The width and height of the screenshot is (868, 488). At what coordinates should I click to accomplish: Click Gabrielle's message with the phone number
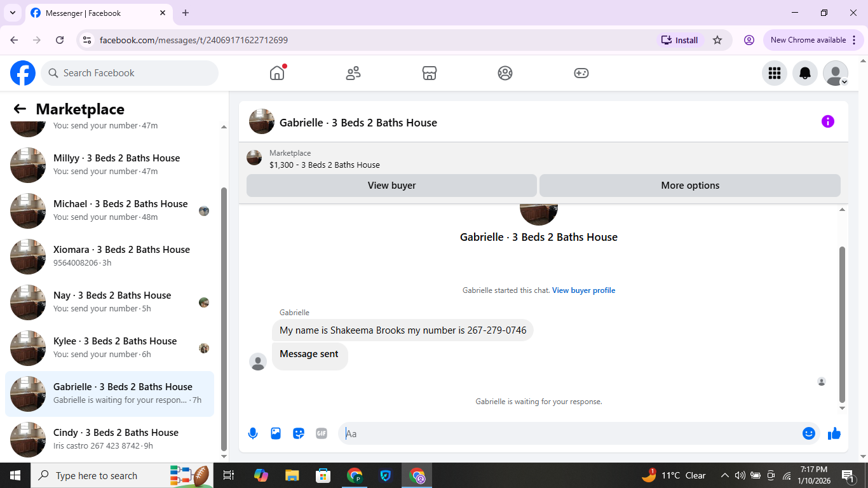[403, 330]
